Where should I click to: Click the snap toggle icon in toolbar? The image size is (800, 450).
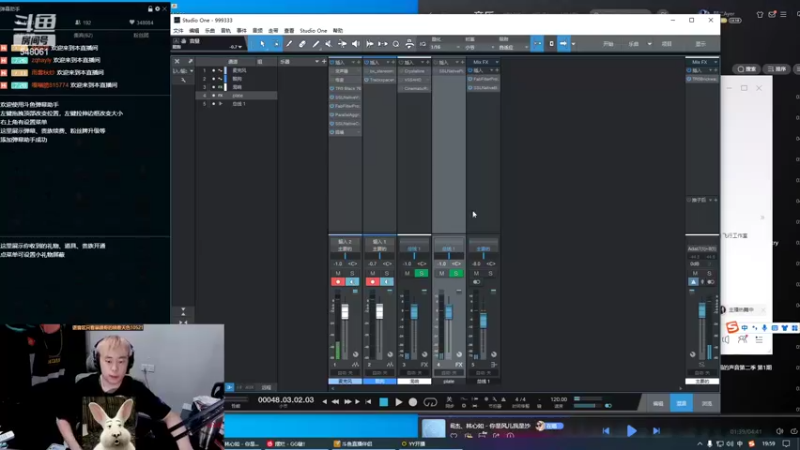pos(537,44)
